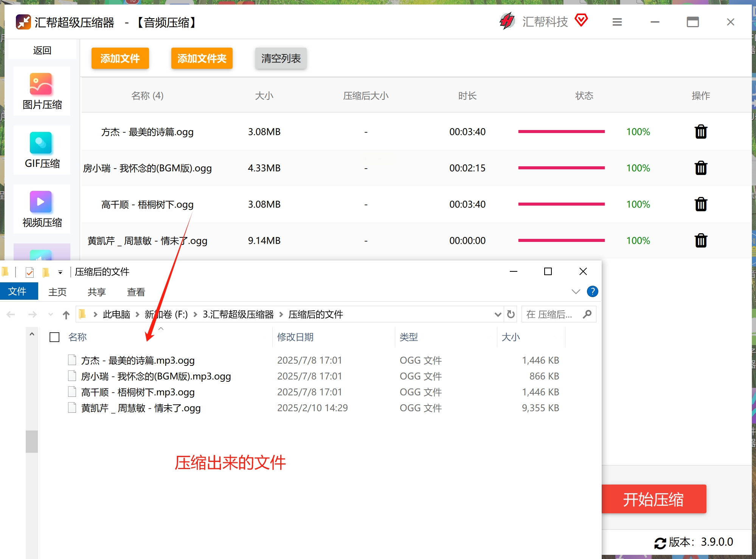The width and height of the screenshot is (756, 559).
Task: Click trash icon for 黄凯芹 _ 周慧敏 - 情未了.ogg
Action: pyautogui.click(x=700, y=241)
